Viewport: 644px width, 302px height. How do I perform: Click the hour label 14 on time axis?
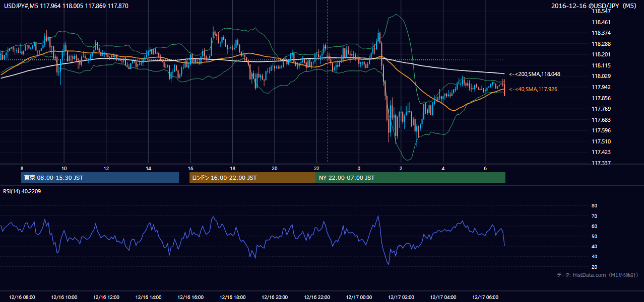(148, 168)
